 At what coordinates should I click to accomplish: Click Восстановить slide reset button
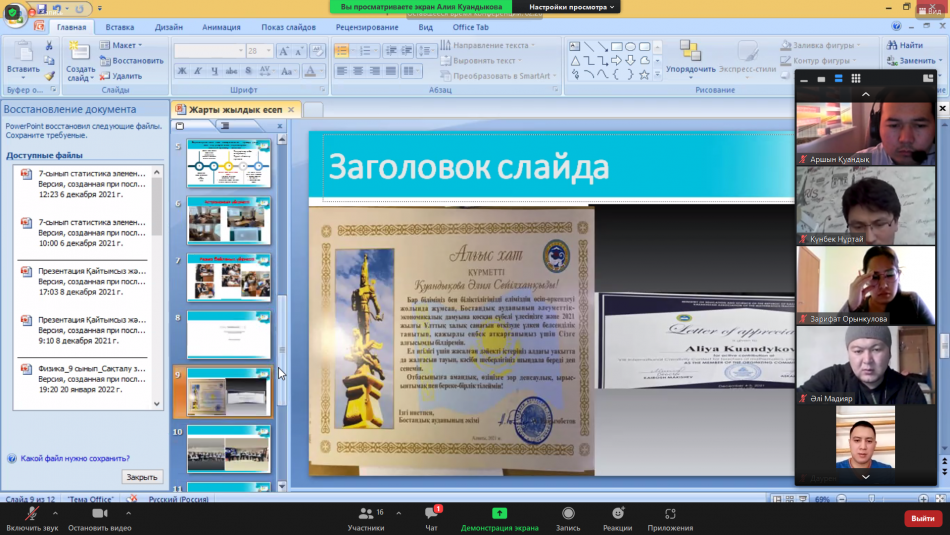coord(131,61)
